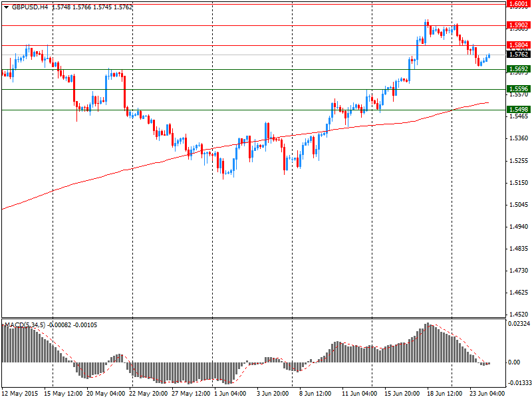
Task: Click the 1.4940 price scale value
Action: pyautogui.click(x=519, y=227)
